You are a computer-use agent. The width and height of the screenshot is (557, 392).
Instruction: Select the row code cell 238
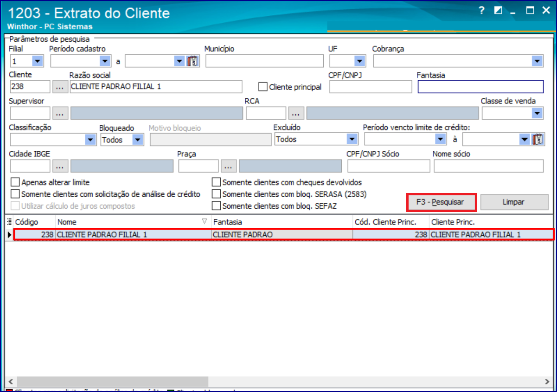click(x=34, y=235)
